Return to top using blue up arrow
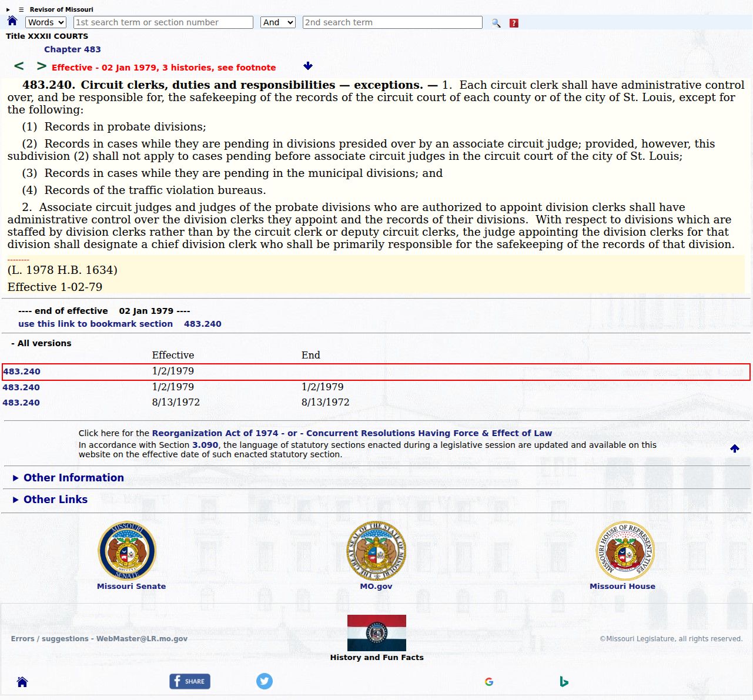The width and height of the screenshot is (753, 700). [735, 448]
